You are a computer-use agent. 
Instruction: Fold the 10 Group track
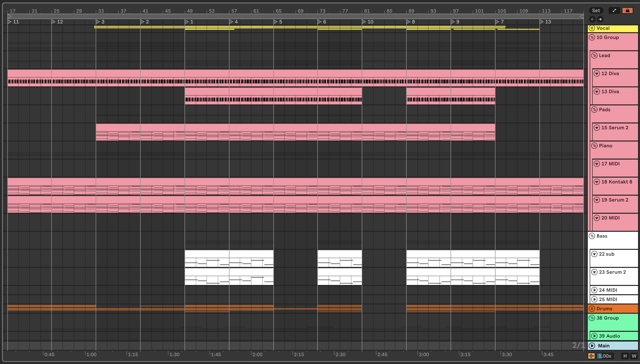[592, 38]
